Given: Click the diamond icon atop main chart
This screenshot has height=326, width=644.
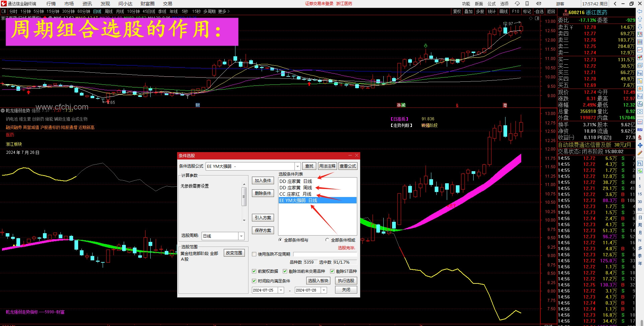Looking at the screenshot, I should (531, 18).
